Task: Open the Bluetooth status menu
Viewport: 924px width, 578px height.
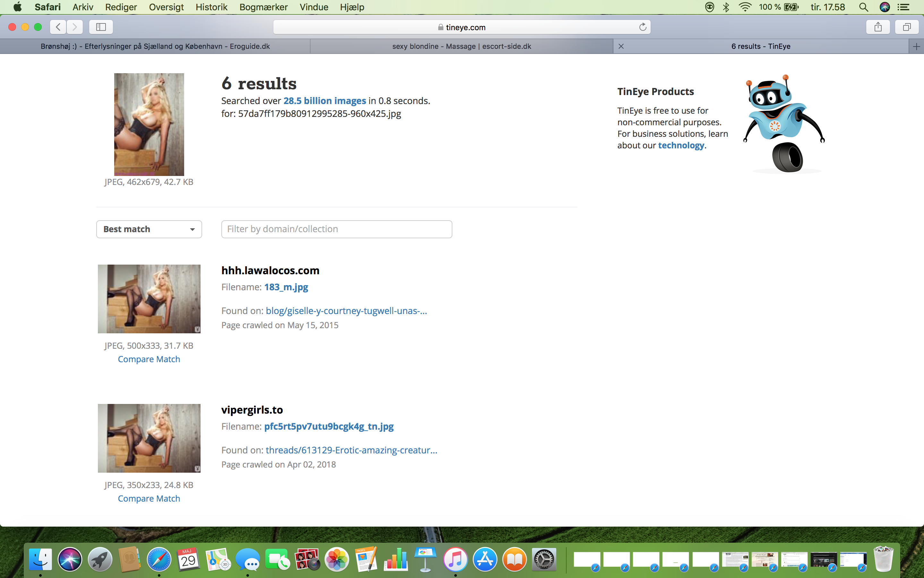Action: pos(726,7)
